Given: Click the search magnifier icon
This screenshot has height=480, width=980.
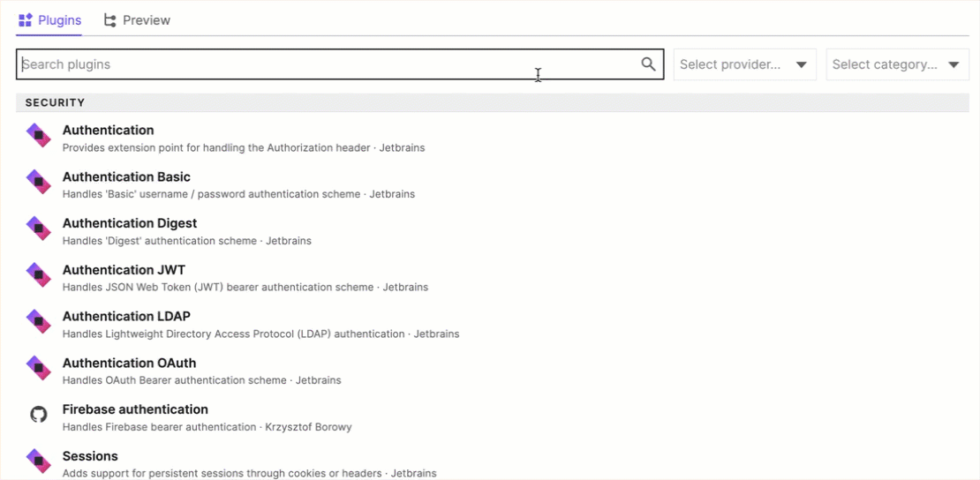Looking at the screenshot, I should [648, 64].
